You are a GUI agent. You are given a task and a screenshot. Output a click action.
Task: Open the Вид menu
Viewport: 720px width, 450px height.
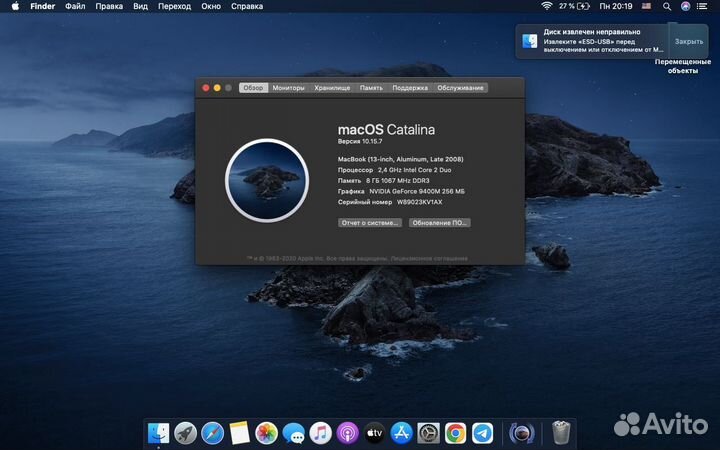[x=141, y=6]
